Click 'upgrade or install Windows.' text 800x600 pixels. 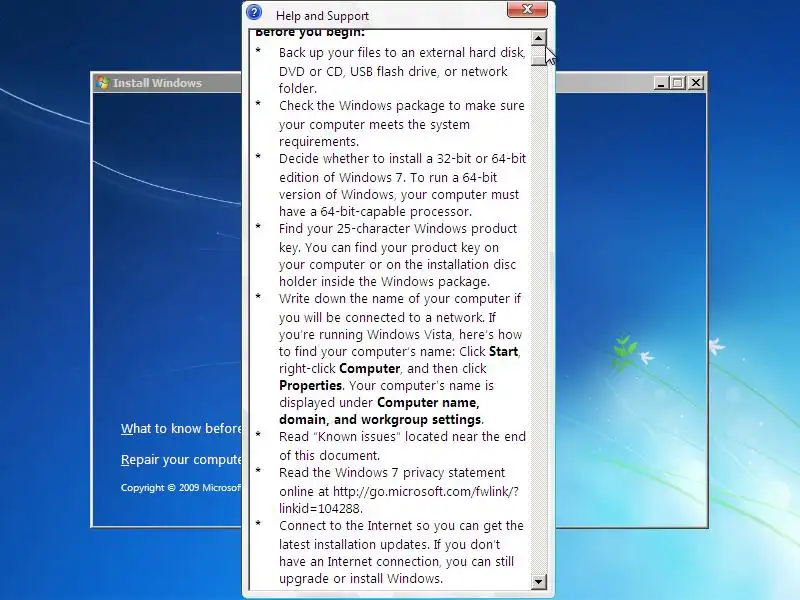(x=361, y=579)
